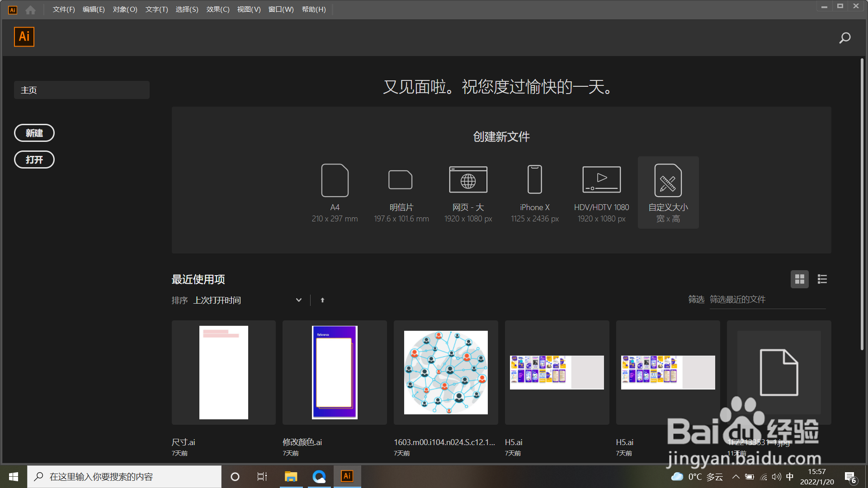Switch recent files to grid view
The image size is (868, 488).
(x=799, y=279)
